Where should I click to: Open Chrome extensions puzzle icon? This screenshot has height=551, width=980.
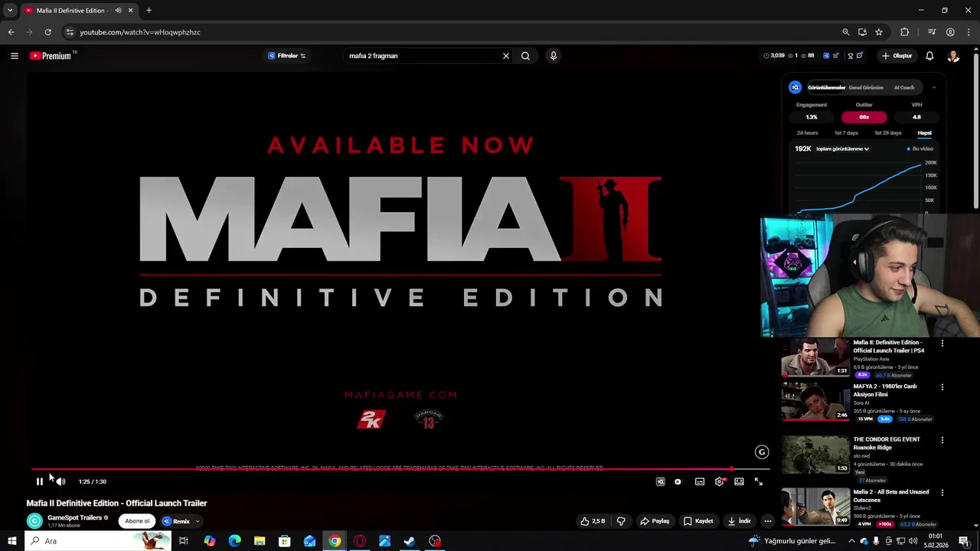point(905,32)
